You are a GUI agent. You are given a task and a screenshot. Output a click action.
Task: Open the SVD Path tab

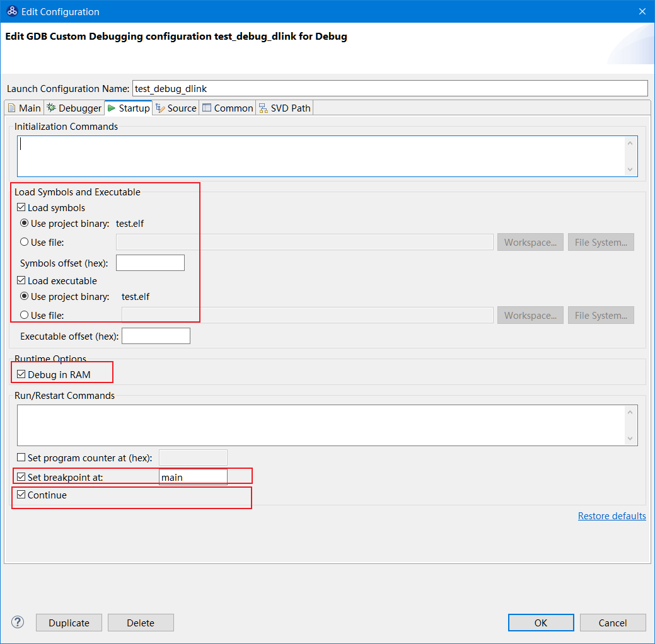click(285, 108)
